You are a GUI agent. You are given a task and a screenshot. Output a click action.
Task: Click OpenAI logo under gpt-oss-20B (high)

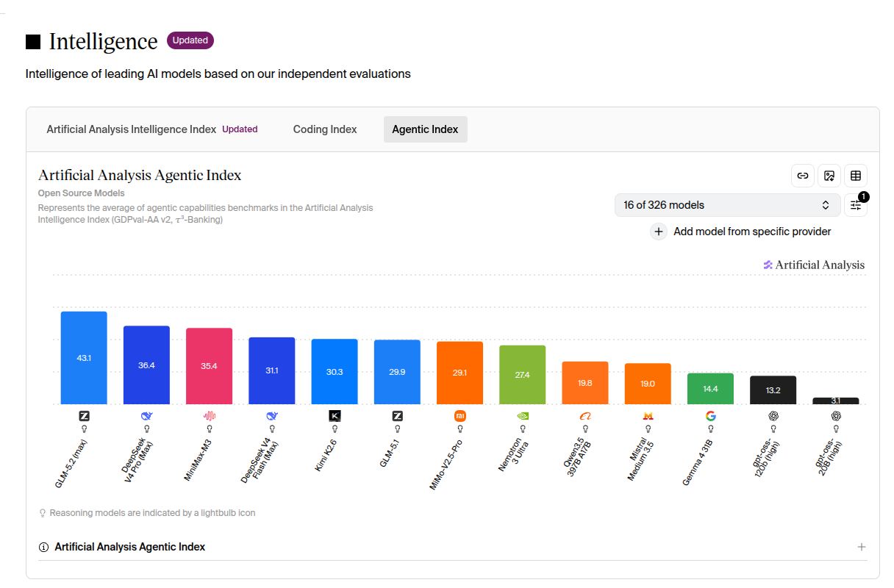click(x=836, y=416)
